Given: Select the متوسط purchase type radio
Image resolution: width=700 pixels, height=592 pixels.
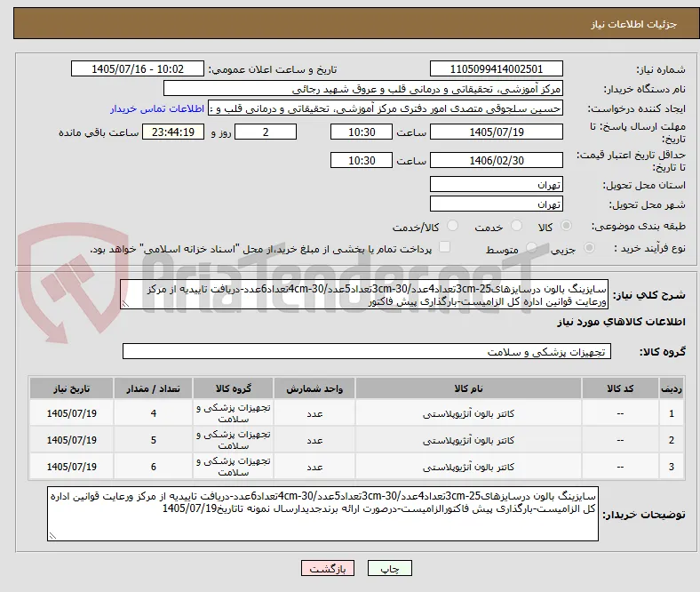Looking at the screenshot, I should coord(531,247).
